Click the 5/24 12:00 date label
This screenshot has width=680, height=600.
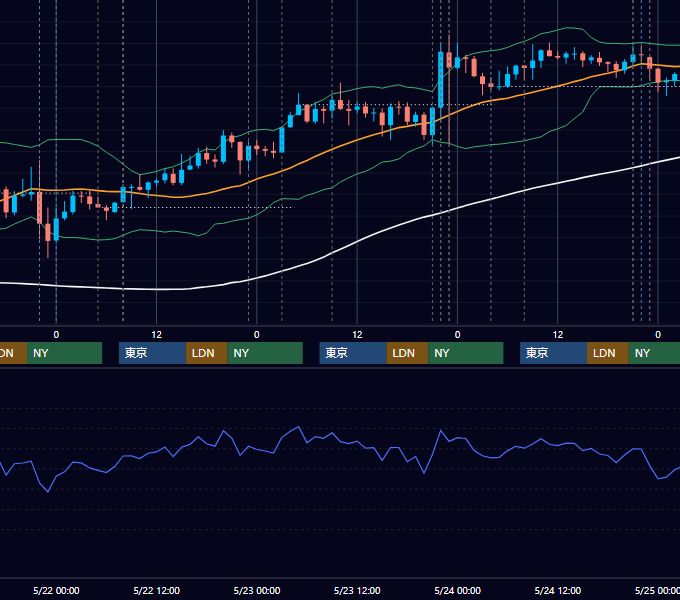pyautogui.click(x=558, y=590)
